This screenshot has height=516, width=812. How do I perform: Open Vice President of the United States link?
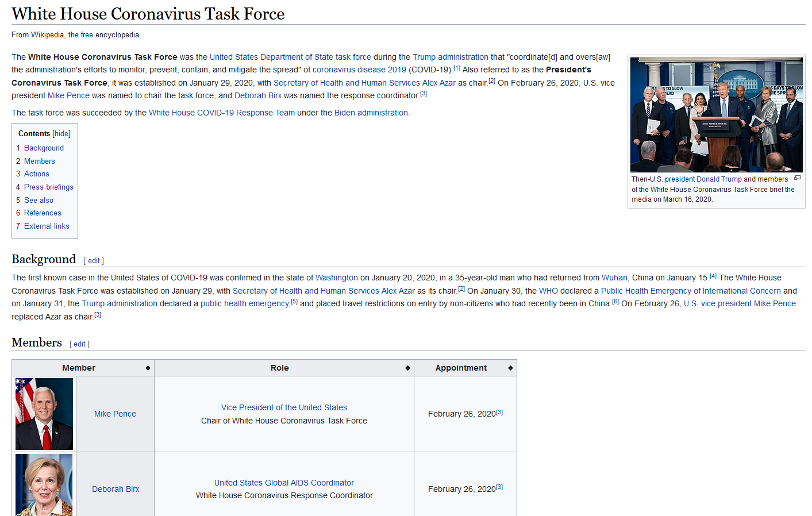coord(284,407)
